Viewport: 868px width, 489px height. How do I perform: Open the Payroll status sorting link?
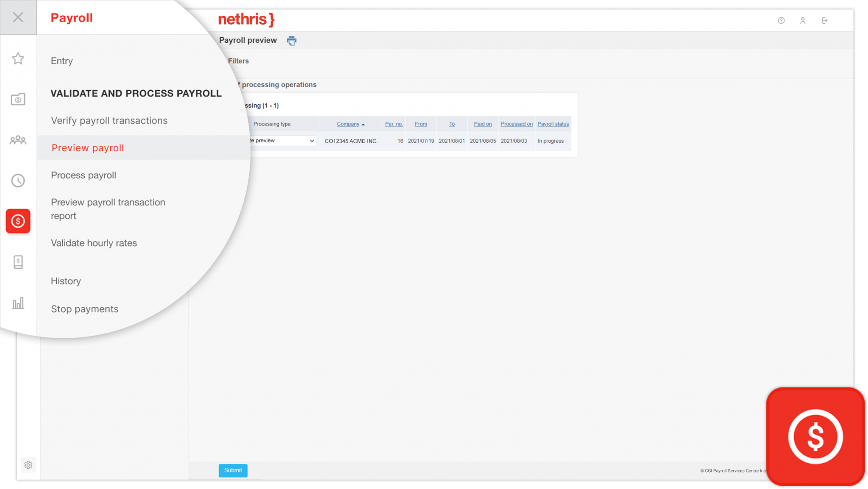point(553,124)
